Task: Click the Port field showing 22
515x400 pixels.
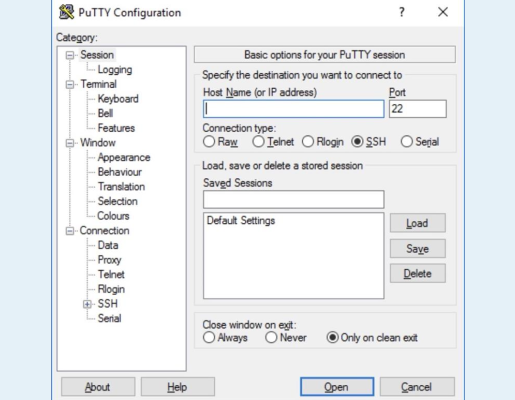Action: point(418,109)
